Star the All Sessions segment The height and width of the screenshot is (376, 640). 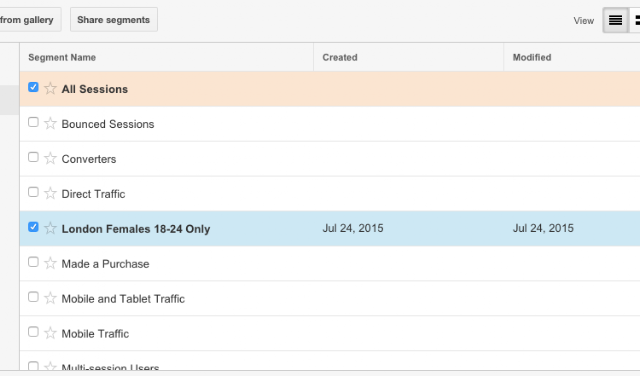pos(50,88)
